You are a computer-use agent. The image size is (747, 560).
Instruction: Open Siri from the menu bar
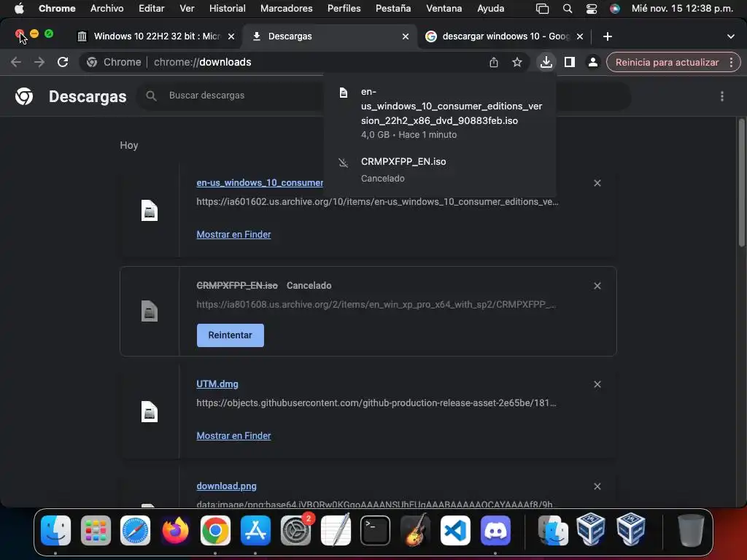click(615, 8)
